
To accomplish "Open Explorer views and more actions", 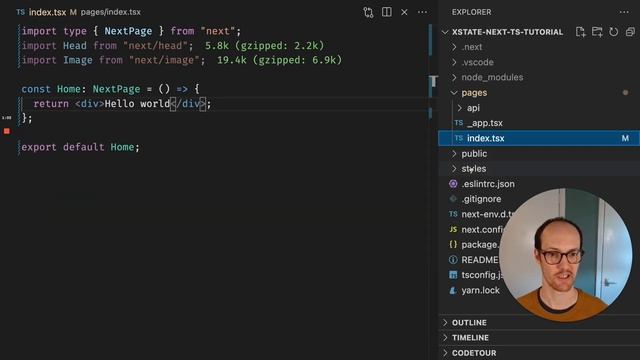I will click(624, 12).
